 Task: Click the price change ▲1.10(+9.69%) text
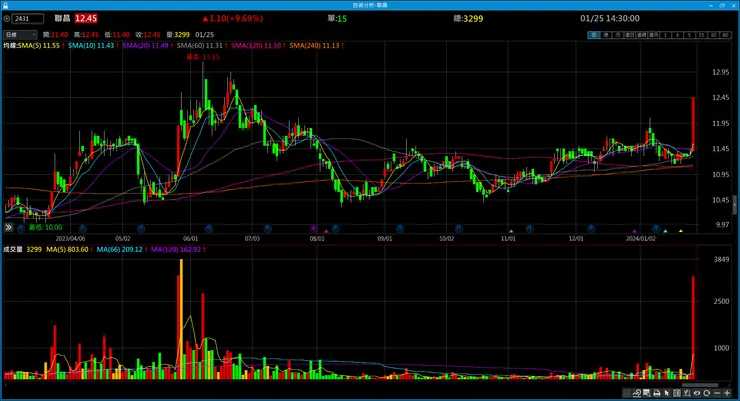click(232, 19)
